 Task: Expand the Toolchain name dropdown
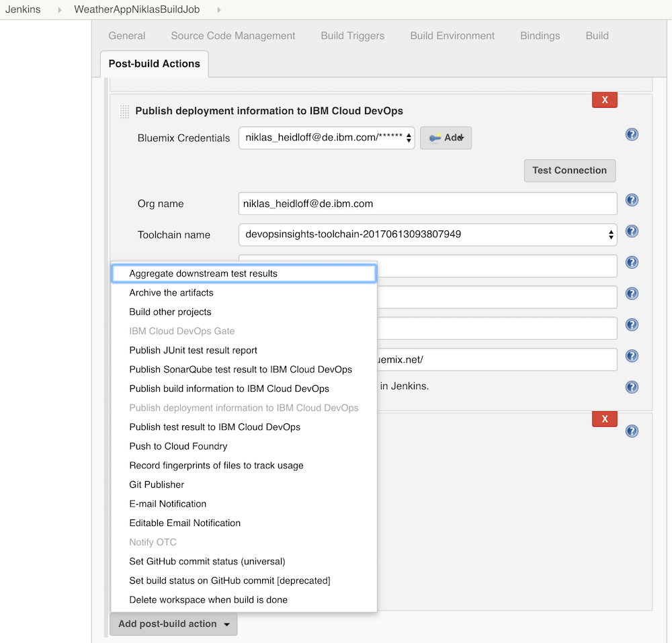click(x=427, y=234)
